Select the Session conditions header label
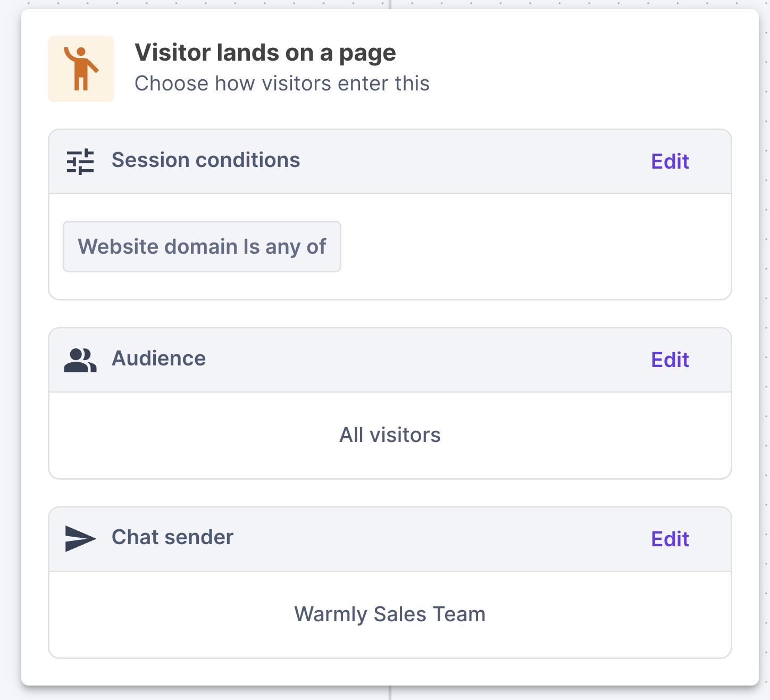The image size is (770, 700). tap(206, 160)
